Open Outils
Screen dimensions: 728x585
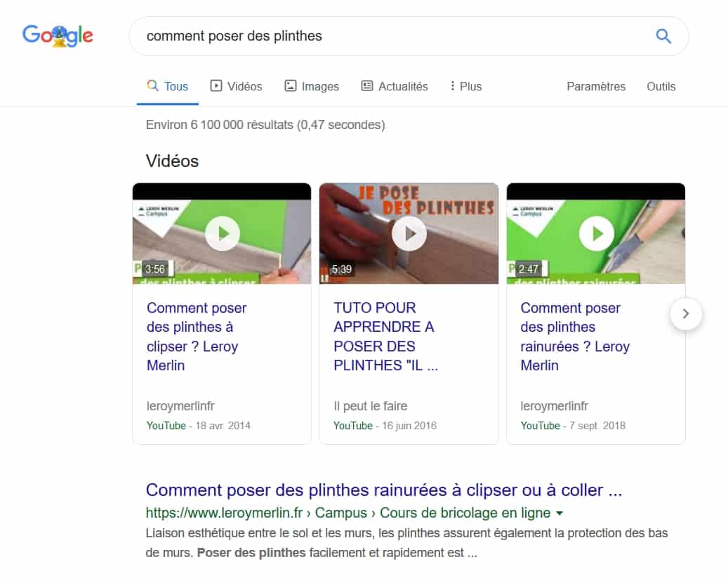click(x=661, y=86)
